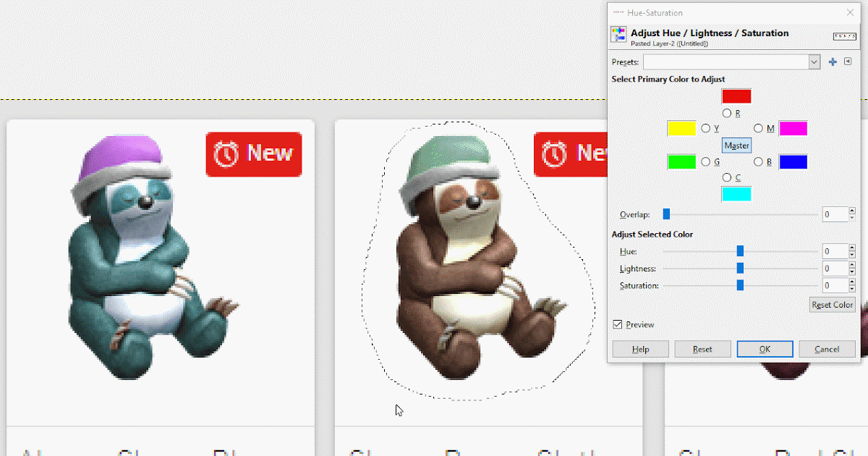Click the Reset button
The image size is (868, 456).
(x=702, y=349)
